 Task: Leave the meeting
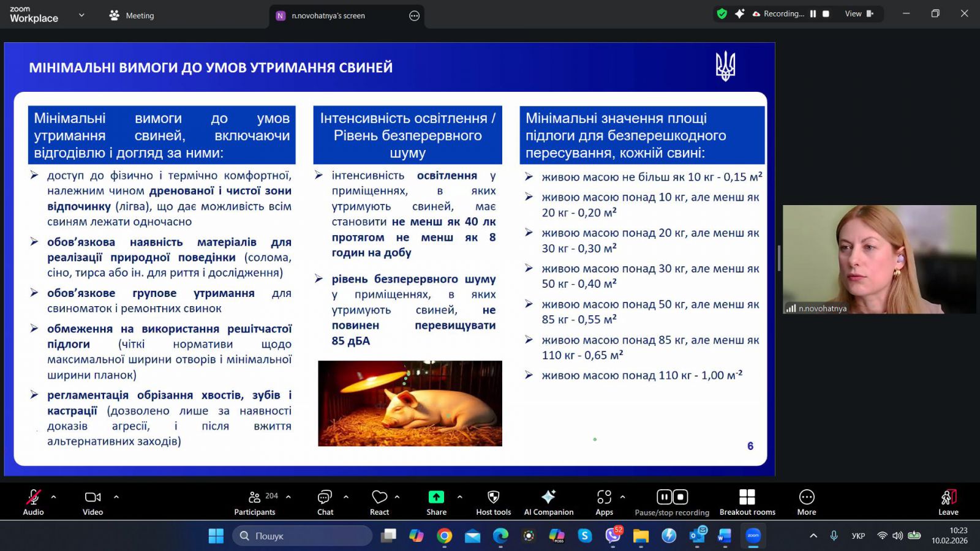click(x=948, y=501)
